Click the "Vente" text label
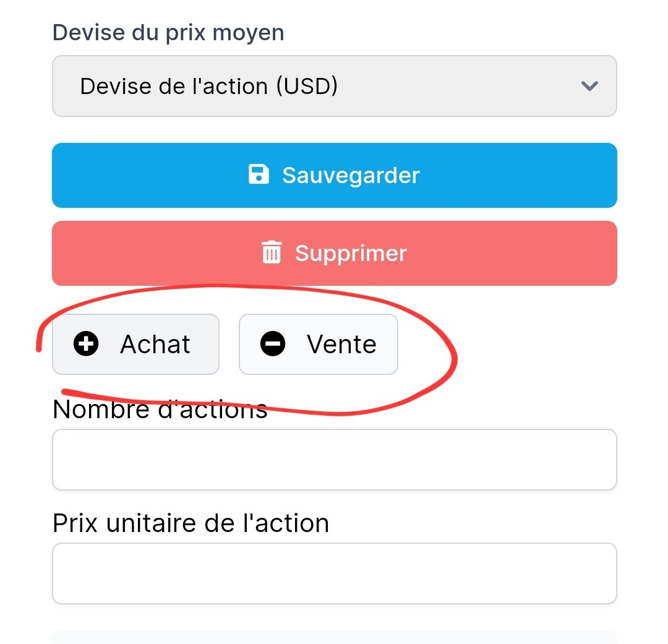 (341, 344)
